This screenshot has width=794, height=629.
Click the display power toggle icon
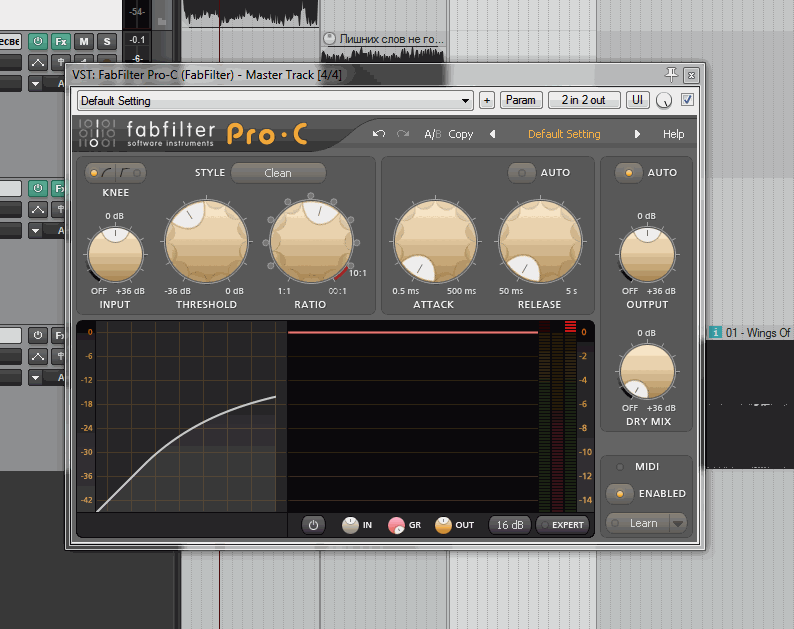(x=313, y=525)
